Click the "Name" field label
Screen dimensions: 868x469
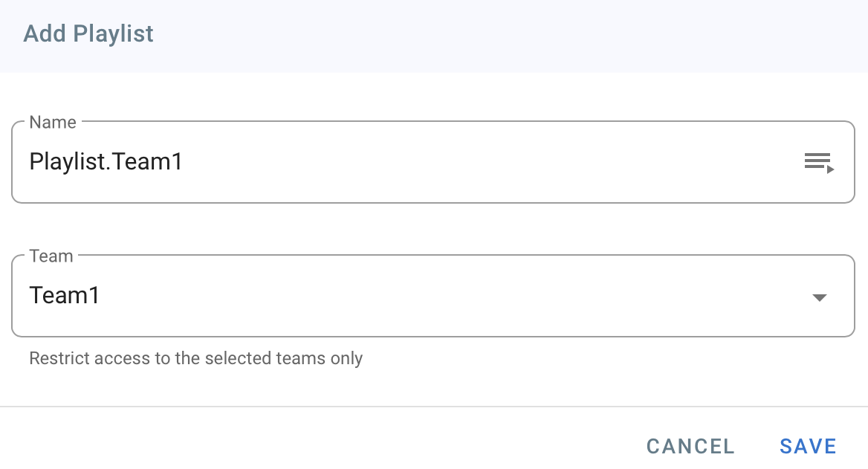click(x=53, y=123)
